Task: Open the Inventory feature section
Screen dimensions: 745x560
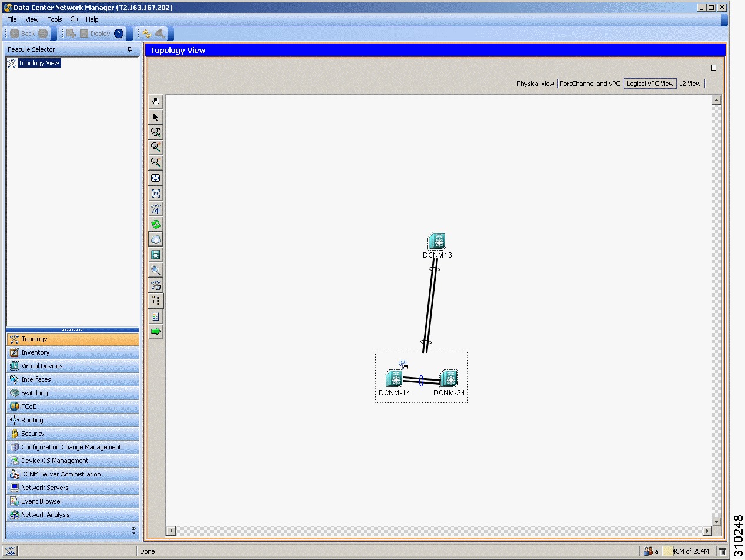Action: coord(73,352)
